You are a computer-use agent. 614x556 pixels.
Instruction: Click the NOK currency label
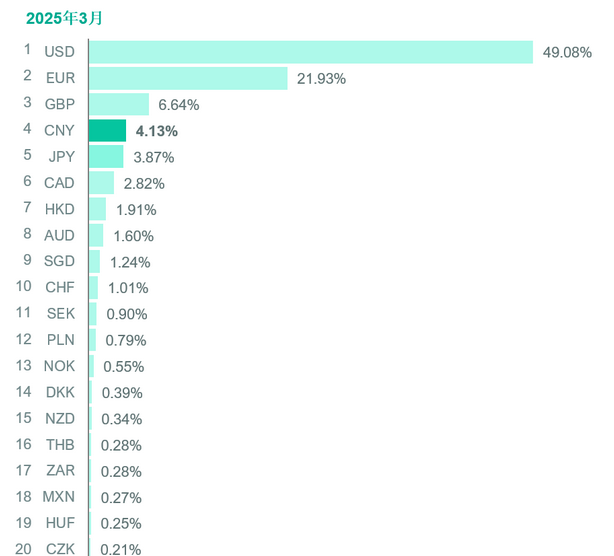click(58, 366)
